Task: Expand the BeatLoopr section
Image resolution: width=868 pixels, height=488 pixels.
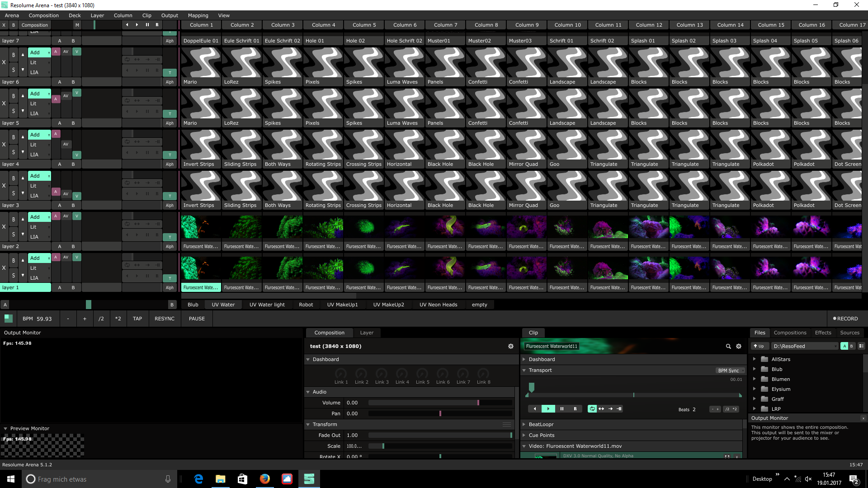Action: click(524, 425)
